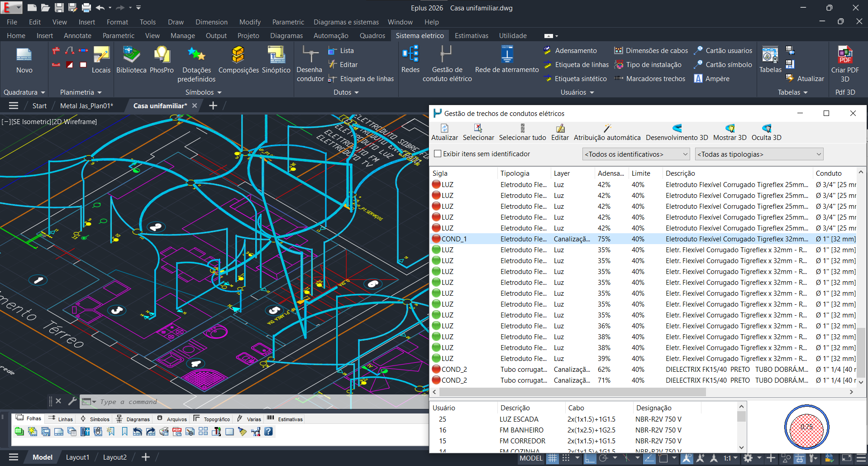This screenshot has width=868, height=466.
Task: Click Mostrar 3D button
Action: click(x=730, y=132)
